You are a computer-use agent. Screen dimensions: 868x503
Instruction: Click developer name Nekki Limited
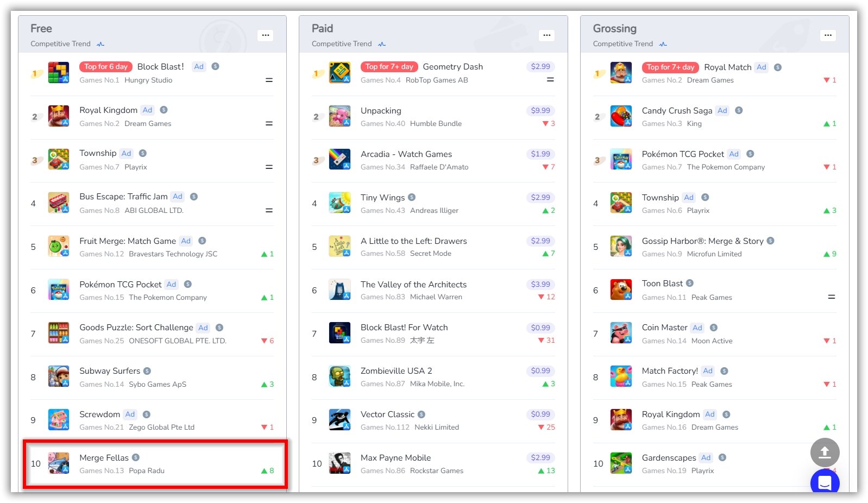point(437,427)
